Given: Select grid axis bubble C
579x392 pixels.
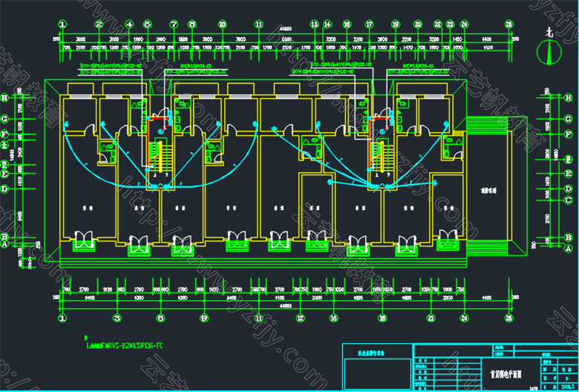Looking at the screenshot, I should click(x=569, y=200).
